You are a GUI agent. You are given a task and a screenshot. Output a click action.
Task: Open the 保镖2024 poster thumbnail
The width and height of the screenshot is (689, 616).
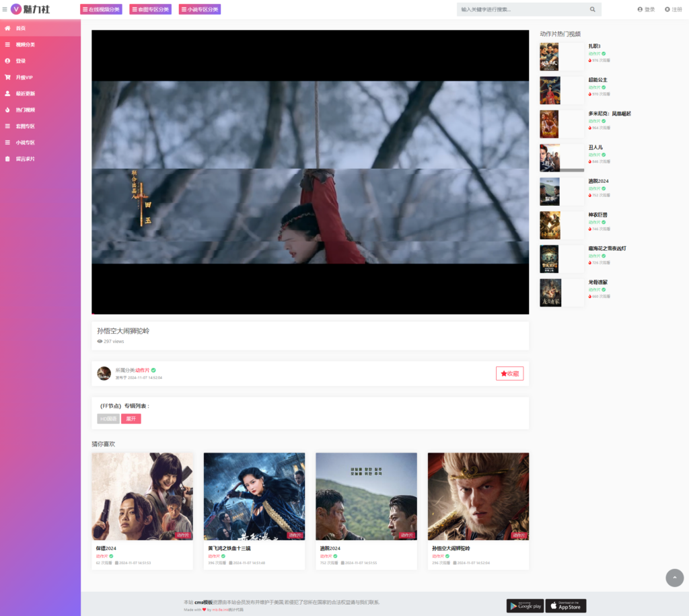pos(143,496)
